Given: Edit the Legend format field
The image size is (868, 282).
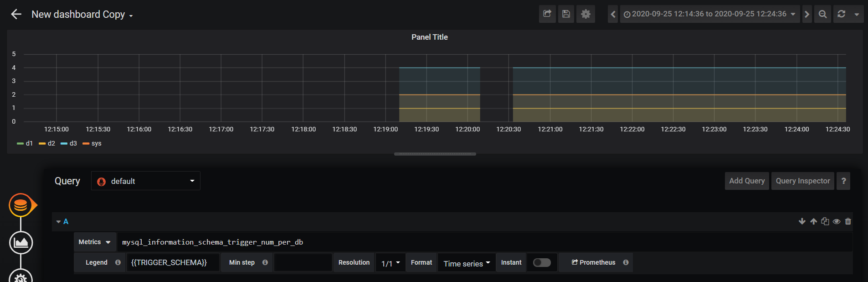Looking at the screenshot, I should (x=173, y=262).
